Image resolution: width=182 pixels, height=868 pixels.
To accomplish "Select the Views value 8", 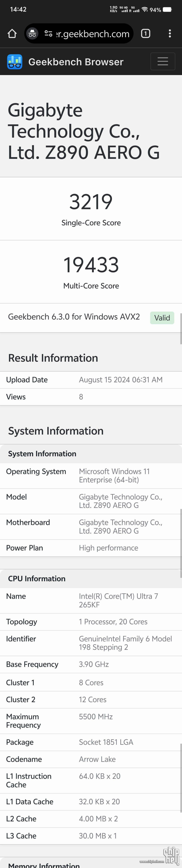I will click(x=81, y=397).
